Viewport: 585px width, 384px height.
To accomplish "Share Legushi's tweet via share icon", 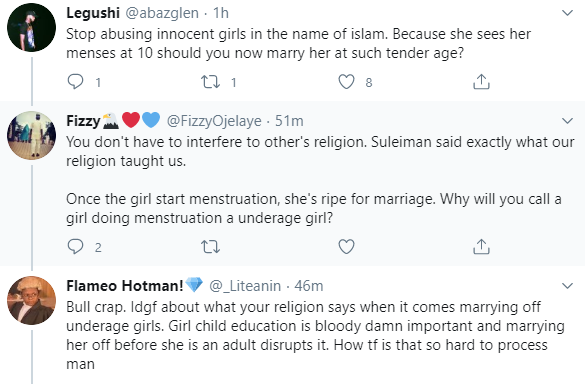I will click(x=481, y=82).
